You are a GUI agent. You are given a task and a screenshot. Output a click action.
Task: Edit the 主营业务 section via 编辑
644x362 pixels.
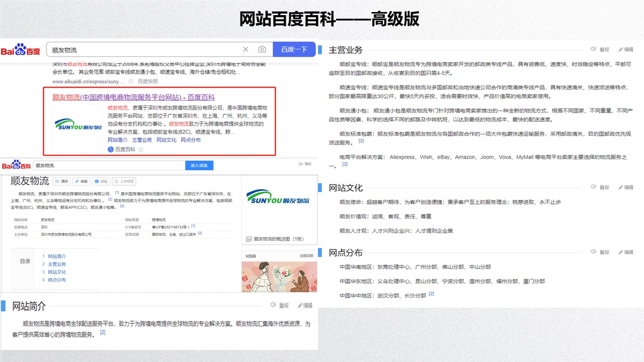(625, 49)
